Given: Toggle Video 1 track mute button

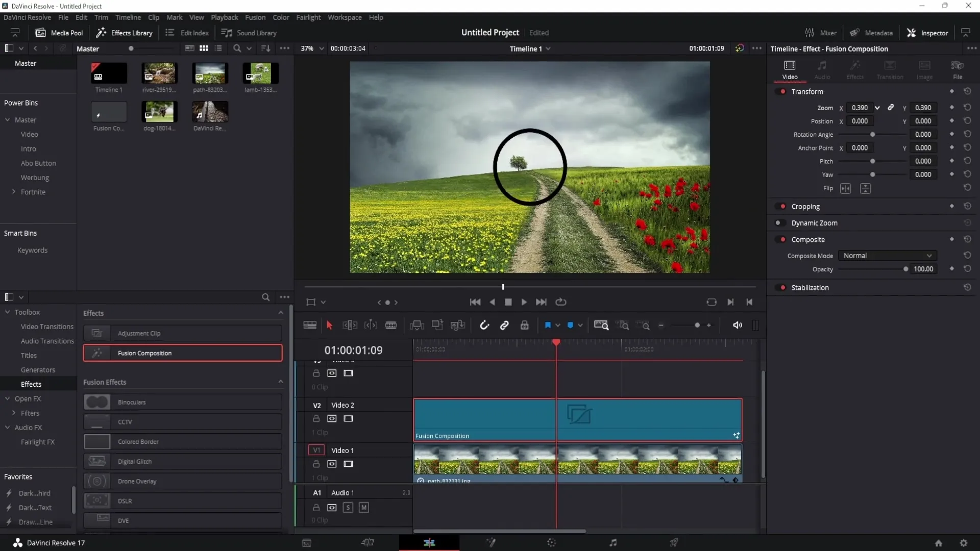Looking at the screenshot, I should coord(348,464).
